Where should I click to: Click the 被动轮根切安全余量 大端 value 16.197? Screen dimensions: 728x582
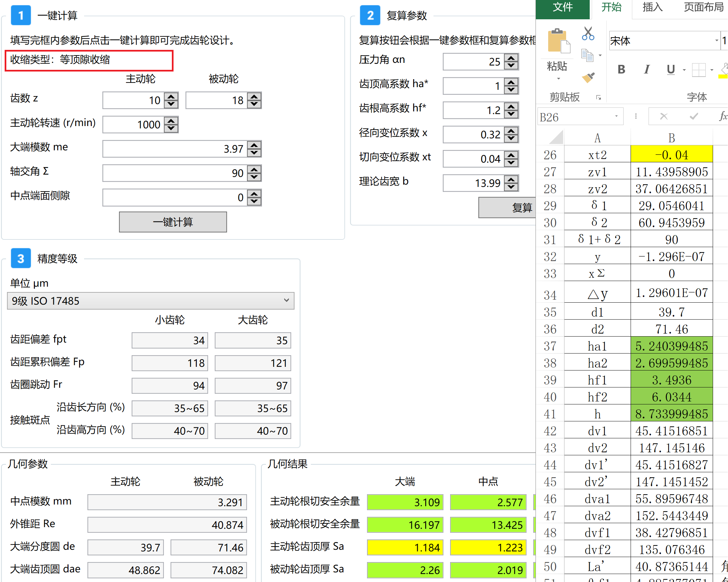pyautogui.click(x=405, y=524)
